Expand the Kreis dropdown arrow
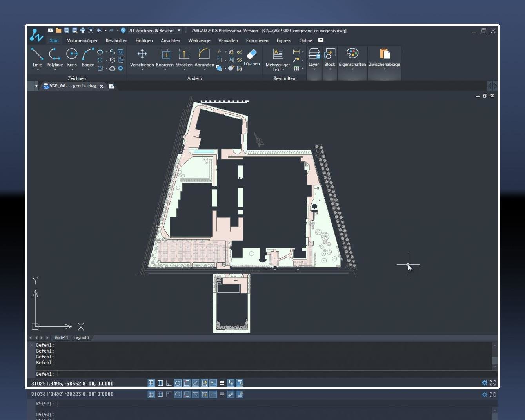Viewport: 525px width, 420px height. 72,70
